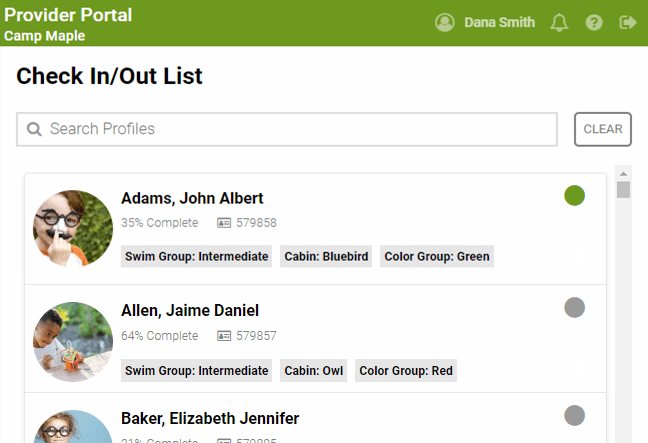Open the notifications bell
This screenshot has height=443, width=648.
(x=559, y=23)
